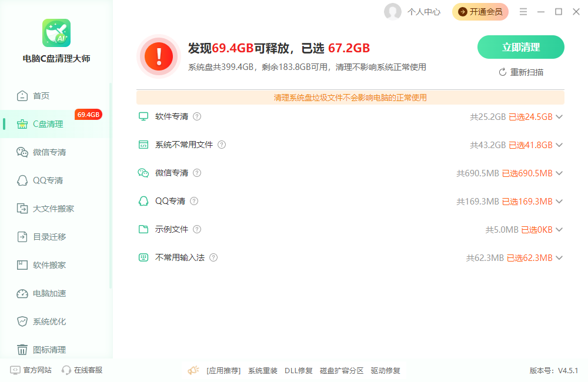The height and width of the screenshot is (382, 588).
Task: Expand the 不常用输入法 row chevron
Action: pyautogui.click(x=559, y=258)
